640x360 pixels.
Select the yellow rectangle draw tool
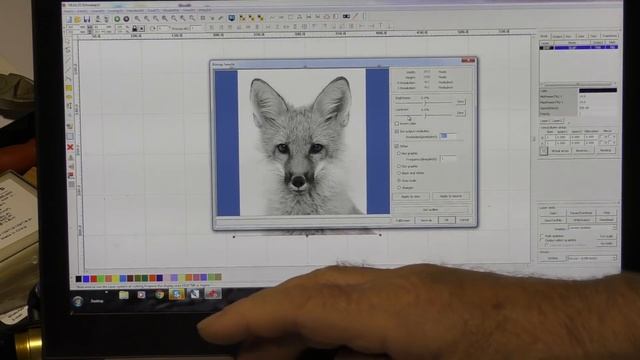tap(69, 88)
